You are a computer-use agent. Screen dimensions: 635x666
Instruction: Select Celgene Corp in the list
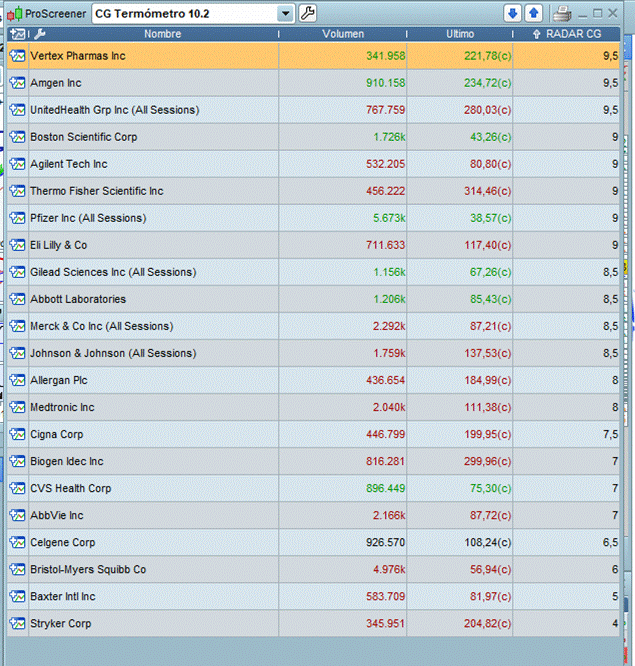click(150, 542)
